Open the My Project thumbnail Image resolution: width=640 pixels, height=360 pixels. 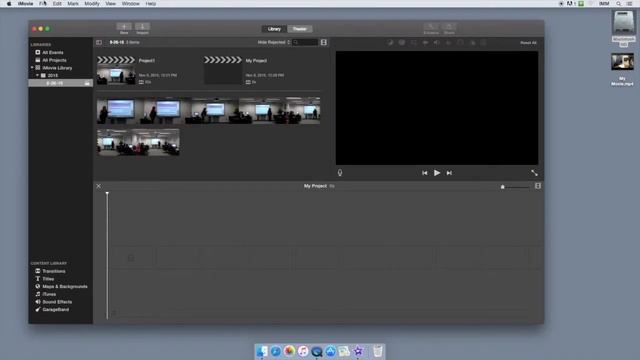pyautogui.click(x=223, y=71)
